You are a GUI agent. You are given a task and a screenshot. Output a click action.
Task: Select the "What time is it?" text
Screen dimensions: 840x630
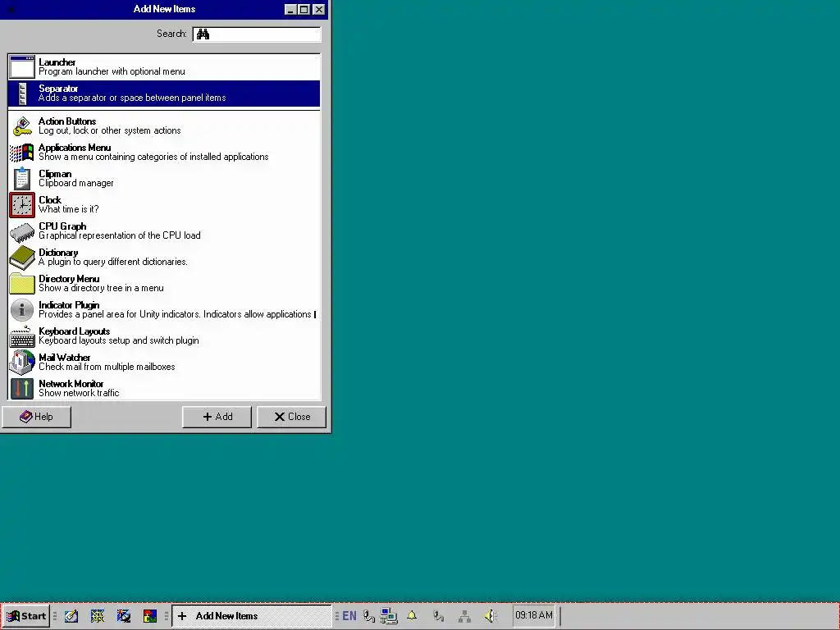69,209
